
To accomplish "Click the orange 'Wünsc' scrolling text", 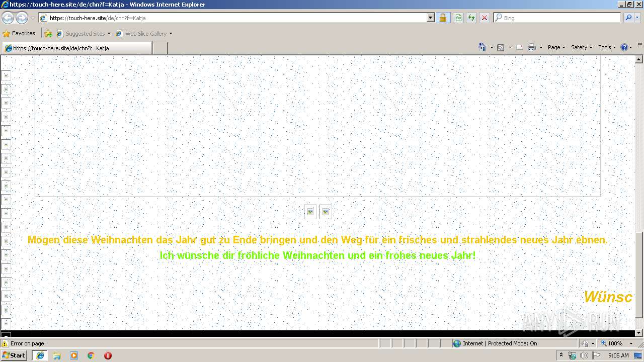I will coord(608,297).
